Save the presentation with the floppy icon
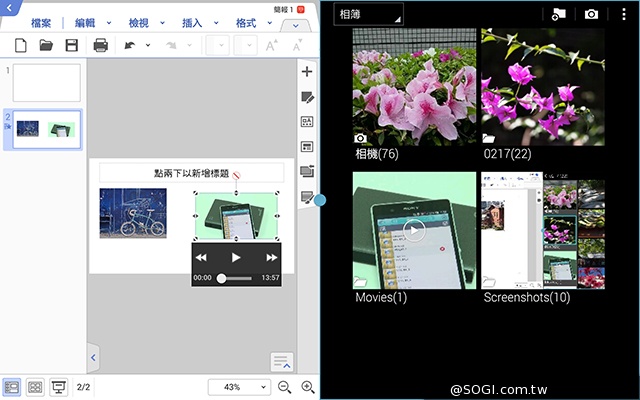 [x=71, y=45]
